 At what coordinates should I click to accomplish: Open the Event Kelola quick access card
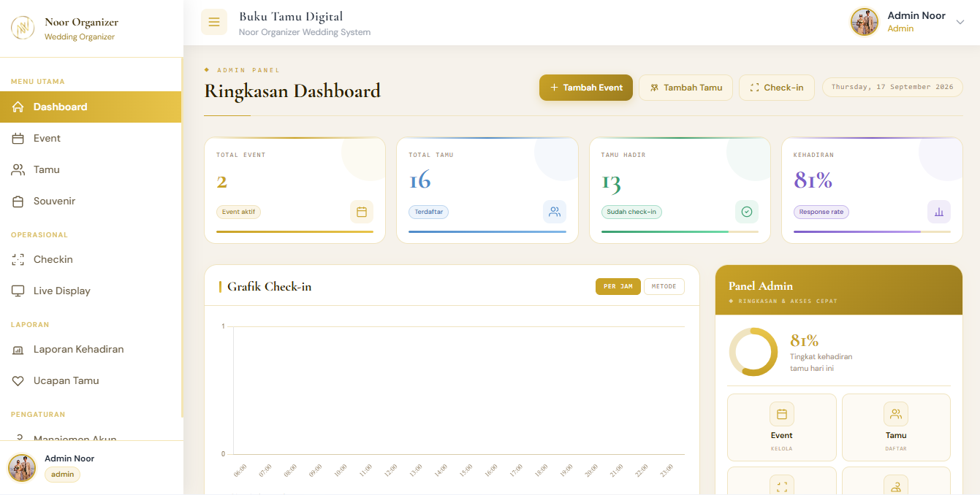pos(781,427)
